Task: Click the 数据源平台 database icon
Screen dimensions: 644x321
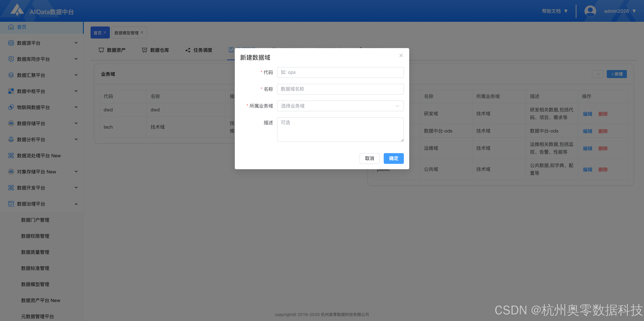Action: click(x=11, y=43)
